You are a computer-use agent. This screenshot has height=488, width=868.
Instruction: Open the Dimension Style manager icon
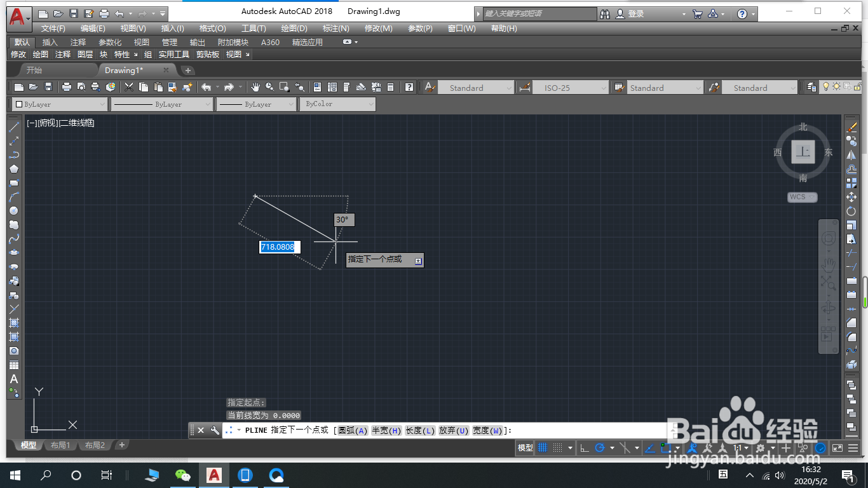coord(524,87)
